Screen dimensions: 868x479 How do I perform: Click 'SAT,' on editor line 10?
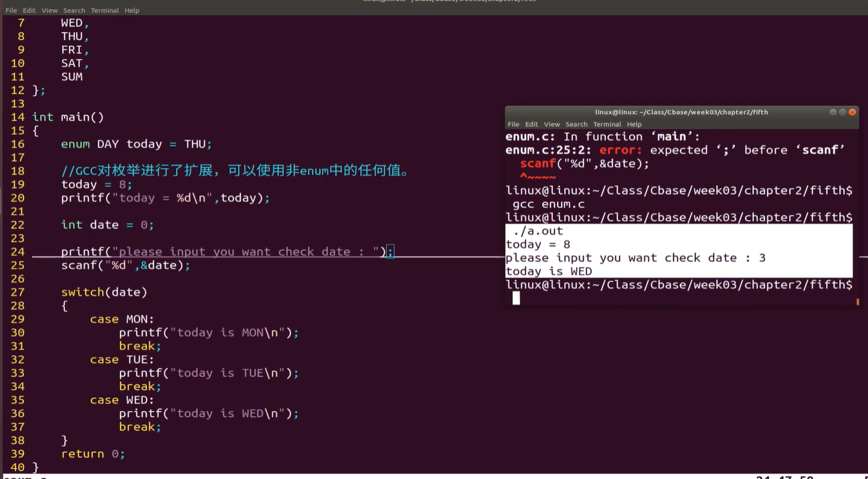(x=75, y=63)
